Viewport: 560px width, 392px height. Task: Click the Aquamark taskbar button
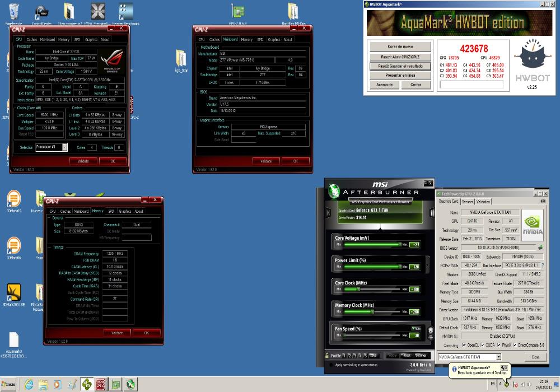pos(87,384)
